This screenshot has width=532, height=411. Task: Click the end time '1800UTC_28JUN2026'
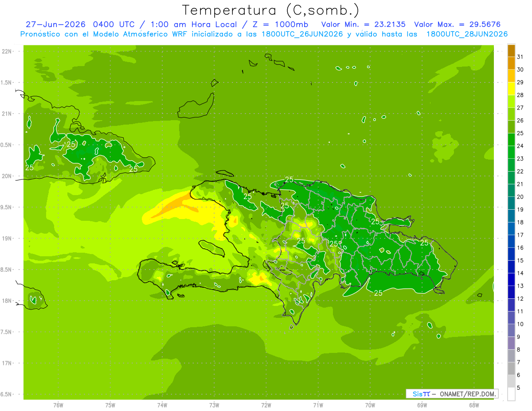pyautogui.click(x=467, y=34)
